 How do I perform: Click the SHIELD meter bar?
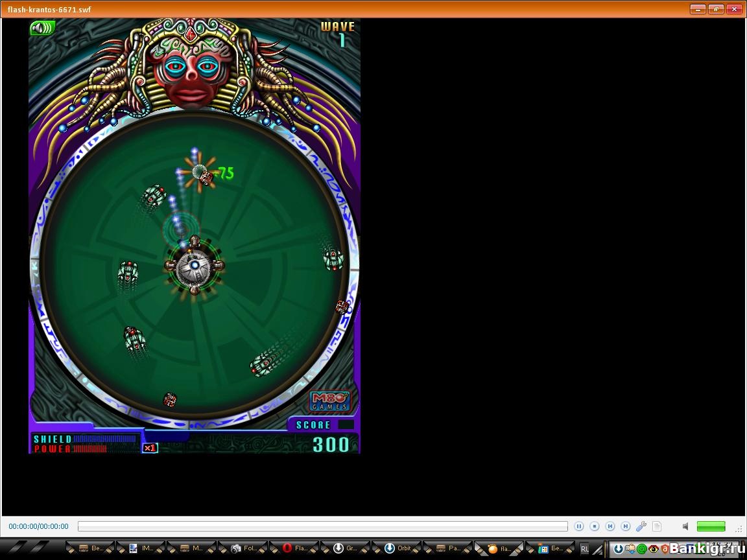pyautogui.click(x=105, y=439)
